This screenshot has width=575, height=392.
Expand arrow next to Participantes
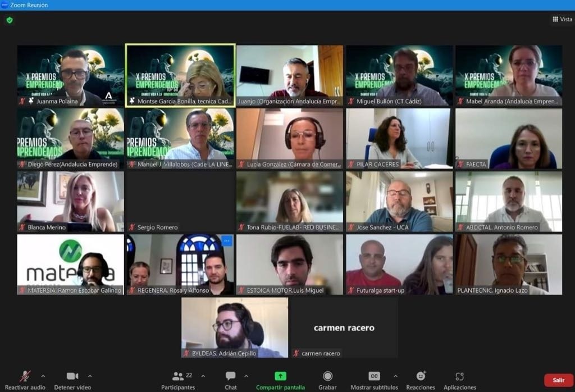click(203, 376)
